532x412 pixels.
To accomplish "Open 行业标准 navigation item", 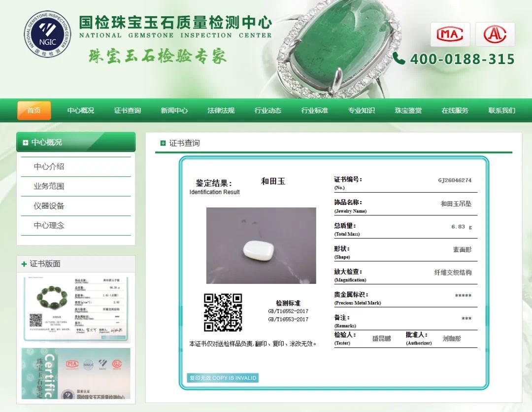I will 314,110.
